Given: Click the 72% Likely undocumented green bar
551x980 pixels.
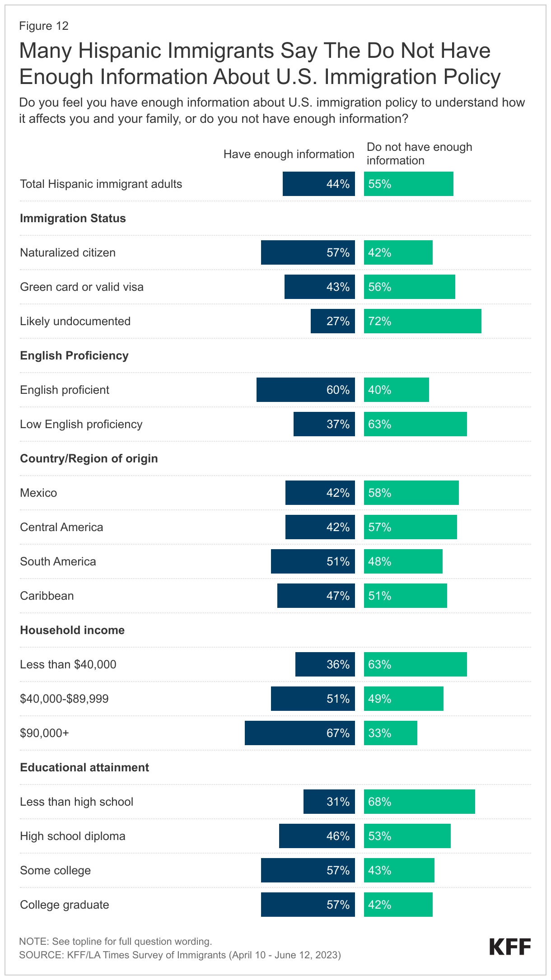Looking at the screenshot, I should coord(422,321).
